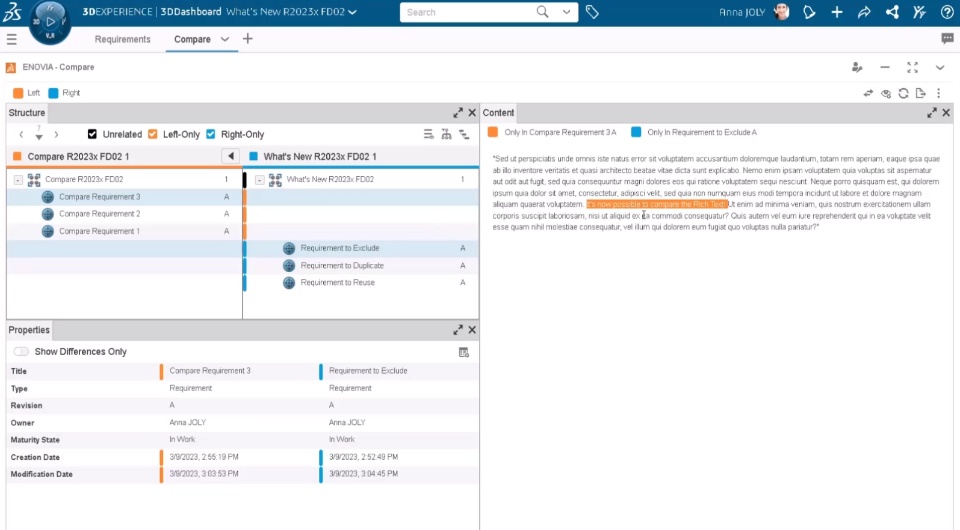Click the highlighted orange rich text difference
This screenshot has height=530, width=960.
657,204
